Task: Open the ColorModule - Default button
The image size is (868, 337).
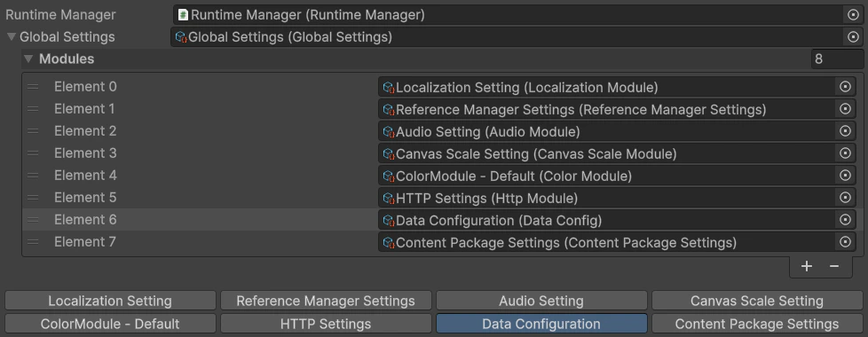Action: click(x=110, y=324)
